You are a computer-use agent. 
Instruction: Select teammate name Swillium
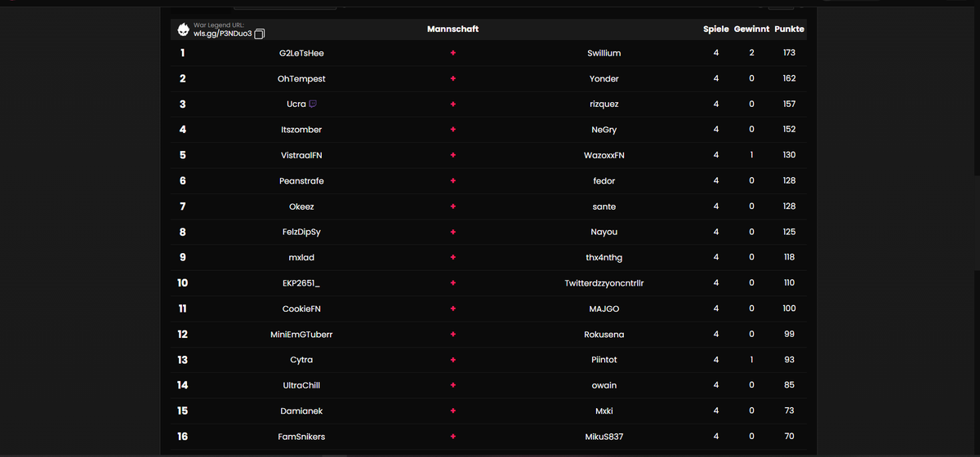(604, 53)
